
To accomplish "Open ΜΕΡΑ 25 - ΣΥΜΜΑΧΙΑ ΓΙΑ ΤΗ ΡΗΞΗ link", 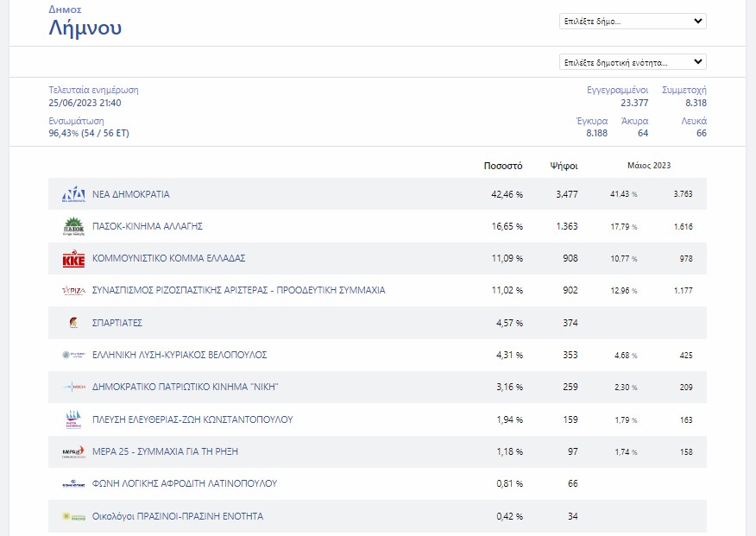I will 165,451.
